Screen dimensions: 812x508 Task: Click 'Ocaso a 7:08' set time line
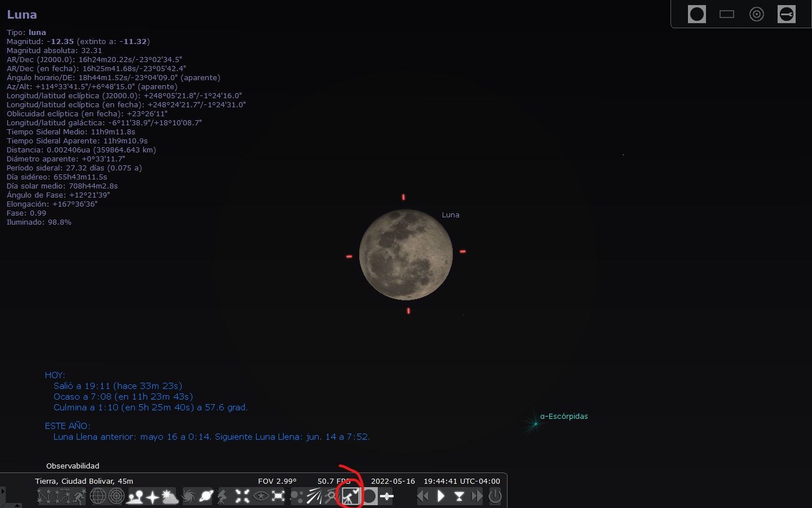tap(123, 397)
